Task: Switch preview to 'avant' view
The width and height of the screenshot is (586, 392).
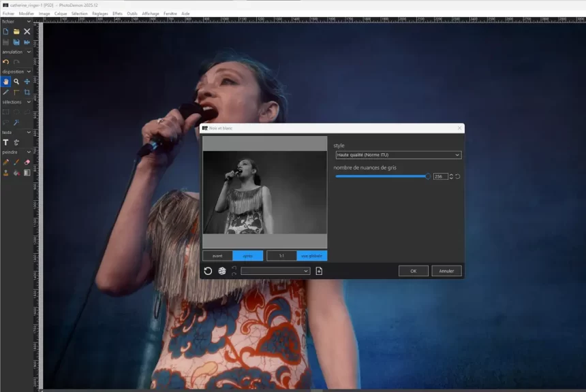Action: 217,256
